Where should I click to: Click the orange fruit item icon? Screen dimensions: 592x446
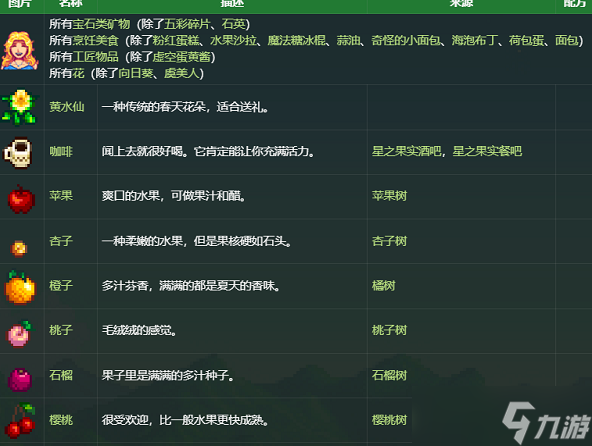point(20,287)
